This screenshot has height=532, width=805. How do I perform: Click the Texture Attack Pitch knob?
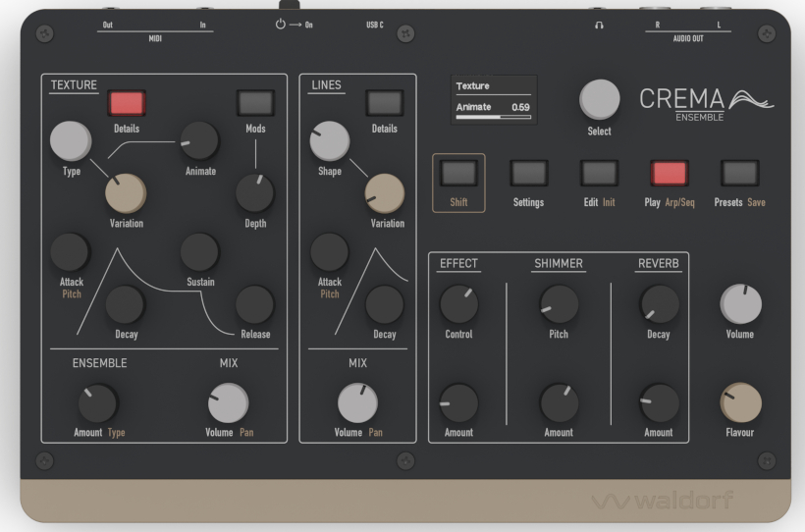71,252
